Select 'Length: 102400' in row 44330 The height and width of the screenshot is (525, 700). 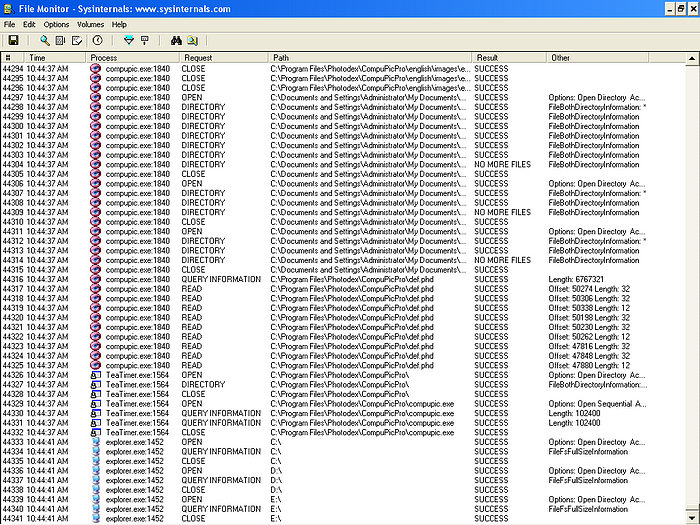[574, 413]
